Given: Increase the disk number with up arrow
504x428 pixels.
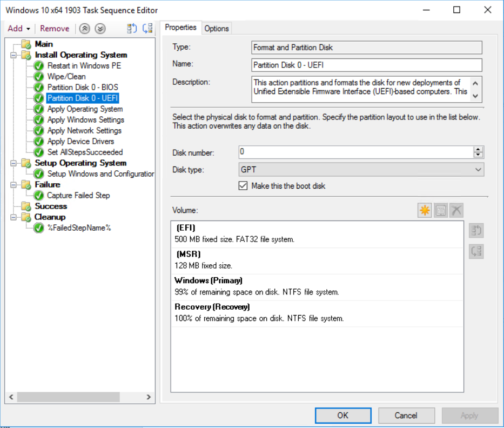Looking at the screenshot, I should click(x=478, y=149).
